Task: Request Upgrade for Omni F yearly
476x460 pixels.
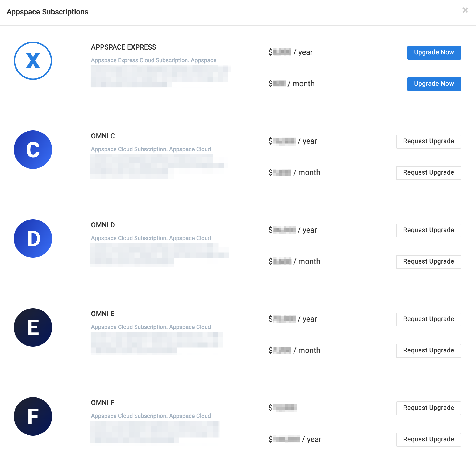Action: pos(428,440)
